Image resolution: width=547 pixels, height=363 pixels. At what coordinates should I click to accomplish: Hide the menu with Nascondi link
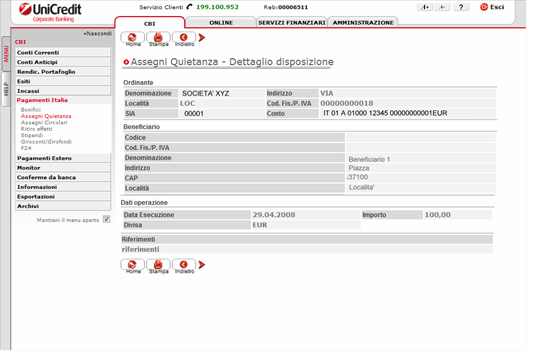pos(97,33)
